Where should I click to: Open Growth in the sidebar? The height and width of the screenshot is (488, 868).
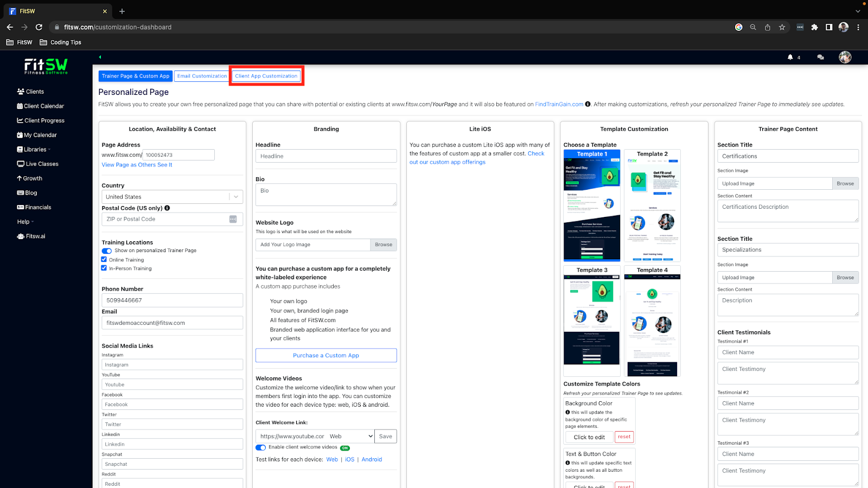[29, 178]
